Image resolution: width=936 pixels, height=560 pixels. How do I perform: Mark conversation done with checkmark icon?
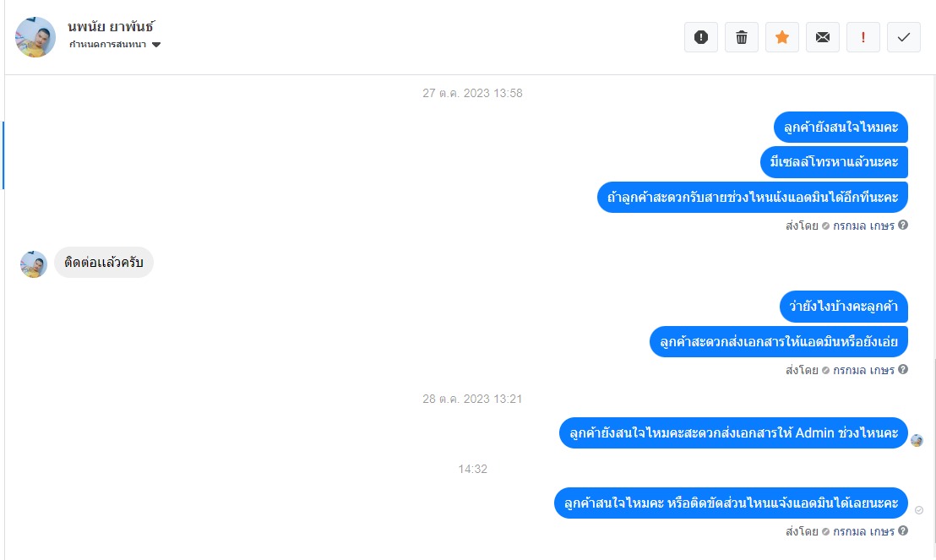click(904, 37)
